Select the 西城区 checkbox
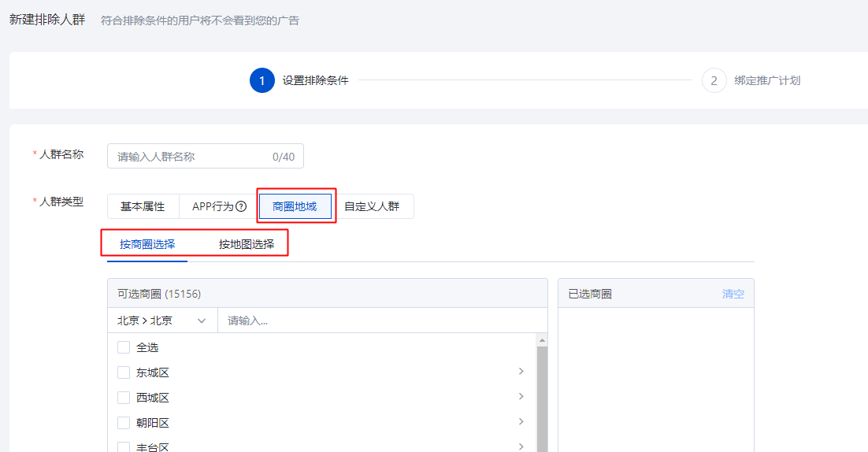 click(124, 398)
